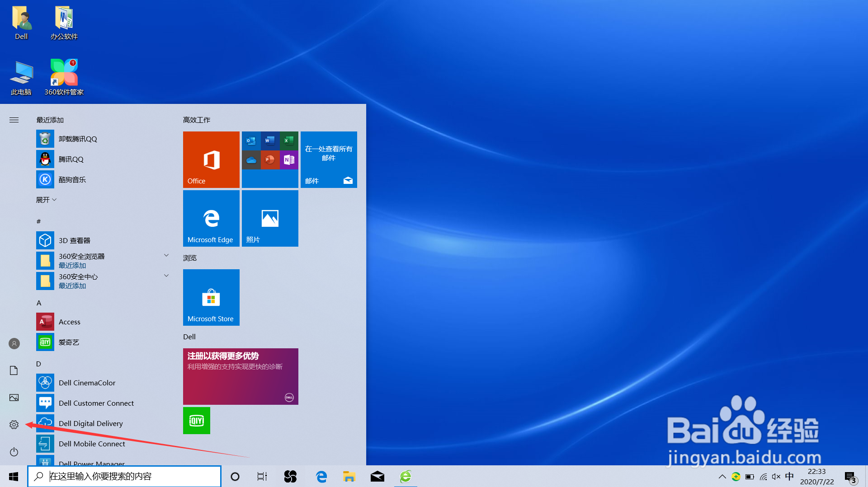Screen dimensions: 868x487
Task: Click the letter D header in app list
Action: [38, 364]
